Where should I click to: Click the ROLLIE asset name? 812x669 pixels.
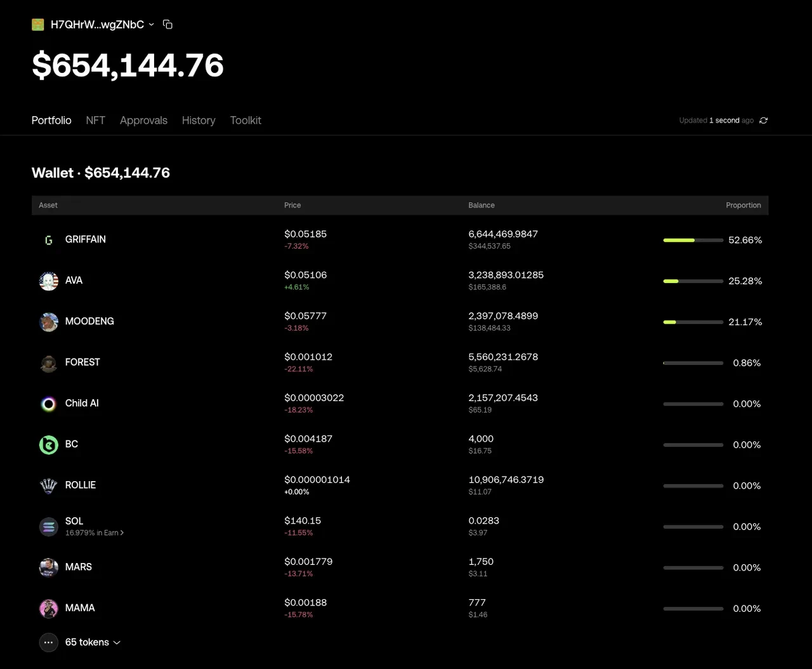(x=81, y=485)
